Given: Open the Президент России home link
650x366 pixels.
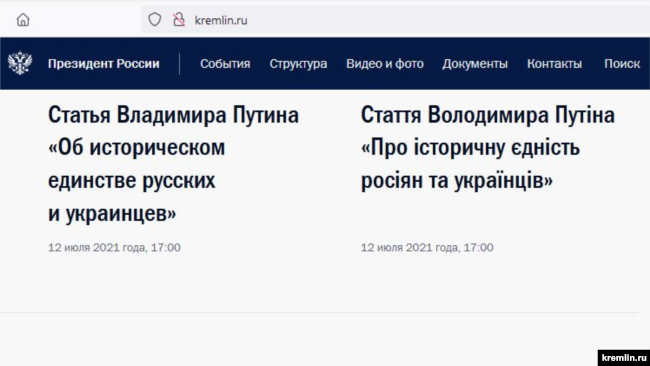Looking at the screenshot, I should (x=104, y=63).
